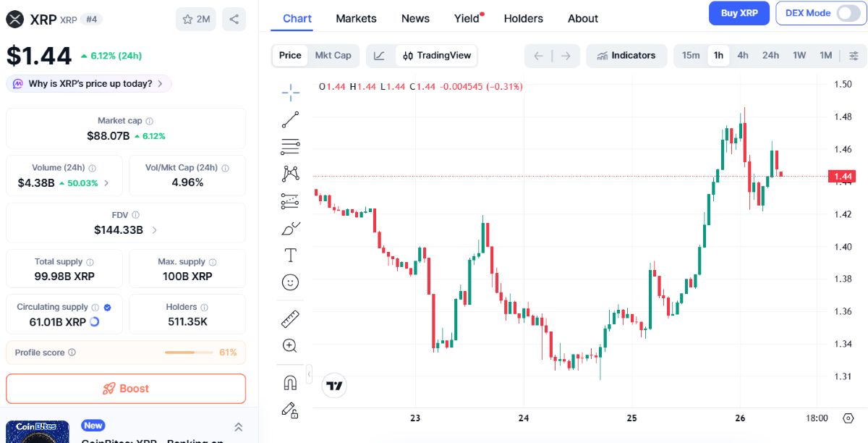Click the Profile score info icon

pyautogui.click(x=72, y=353)
